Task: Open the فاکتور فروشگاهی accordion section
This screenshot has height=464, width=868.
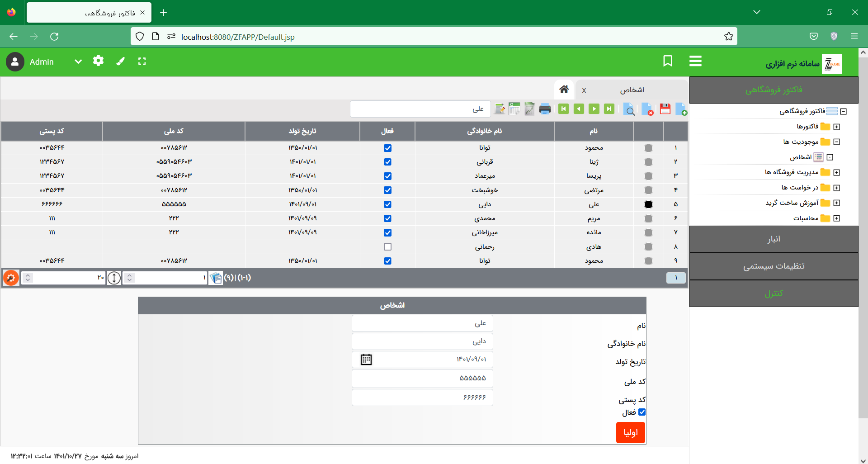Action: click(x=774, y=90)
